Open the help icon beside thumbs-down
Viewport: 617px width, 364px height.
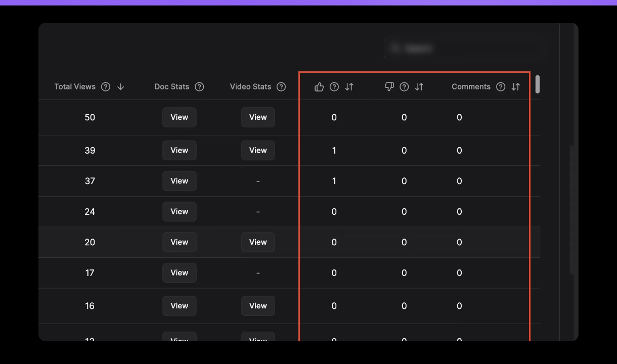click(x=404, y=87)
